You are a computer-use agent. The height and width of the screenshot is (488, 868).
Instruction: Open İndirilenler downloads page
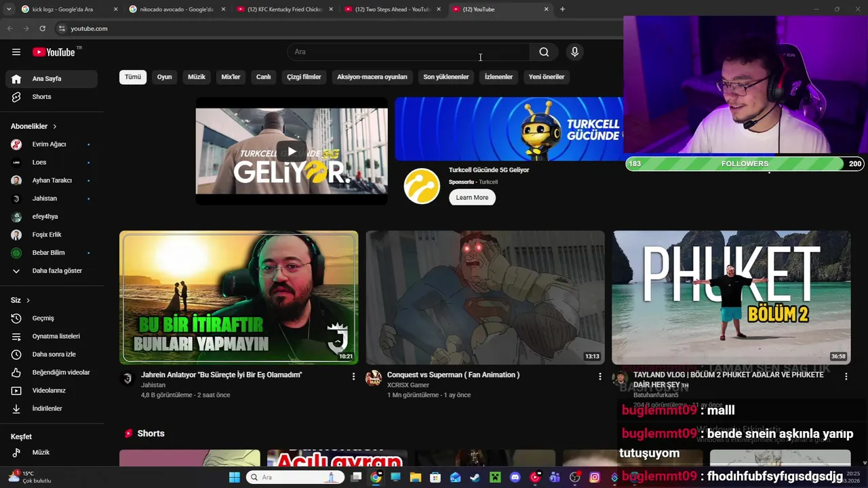click(x=52, y=409)
